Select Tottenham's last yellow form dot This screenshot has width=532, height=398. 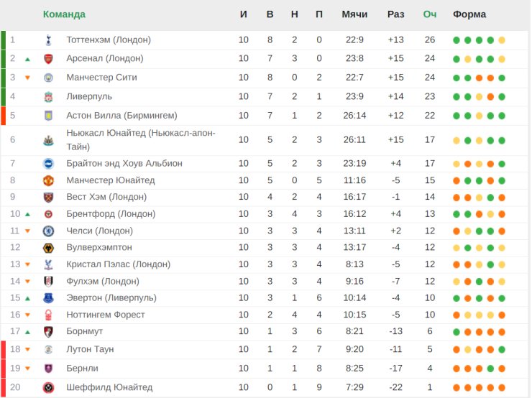[x=502, y=40]
